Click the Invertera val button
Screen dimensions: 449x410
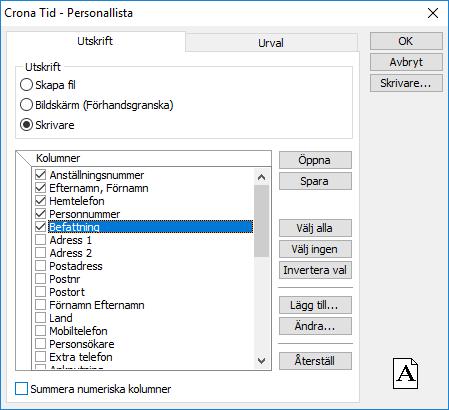click(315, 270)
